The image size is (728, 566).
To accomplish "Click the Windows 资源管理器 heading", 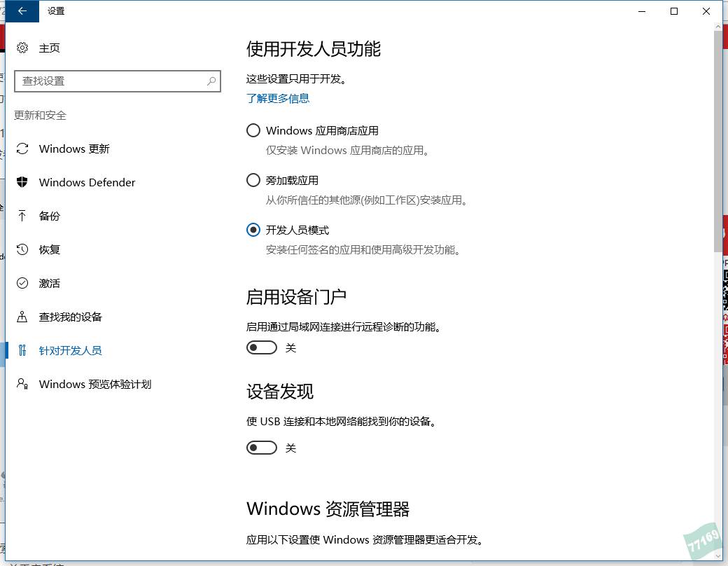I will point(328,509).
